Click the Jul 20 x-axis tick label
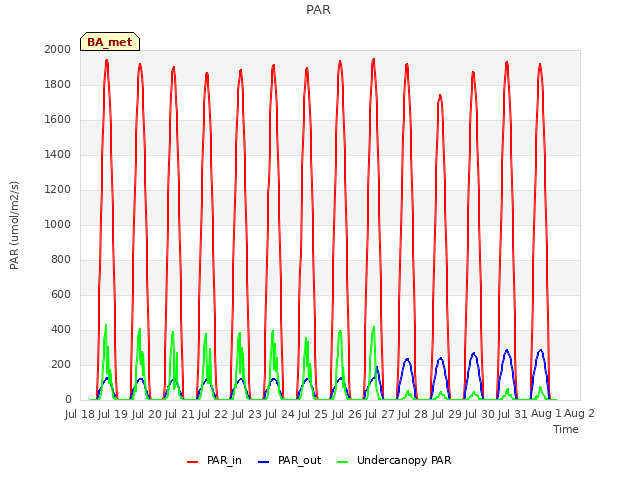Screen dimensions: 640x480 [x=147, y=414]
